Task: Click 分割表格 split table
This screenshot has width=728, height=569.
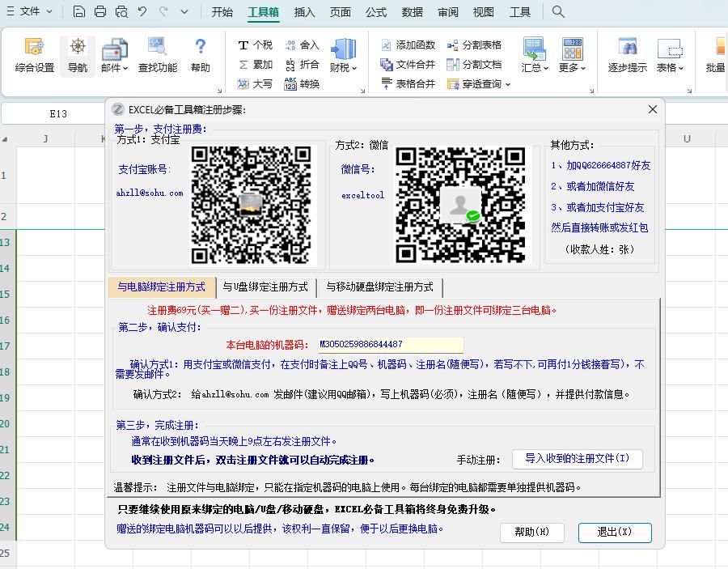Action: [x=474, y=45]
